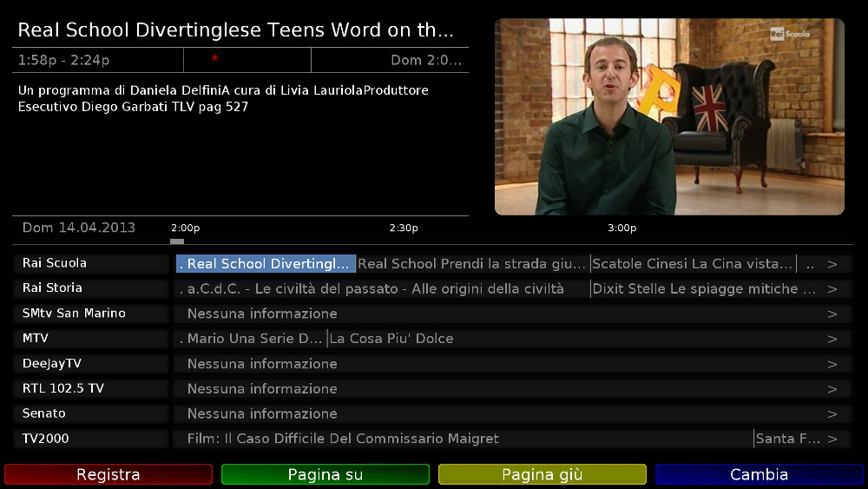The image size is (868, 489).
Task: Select Film: Il Caso Difficile Del Commissario Maigret
Action: tap(464, 439)
